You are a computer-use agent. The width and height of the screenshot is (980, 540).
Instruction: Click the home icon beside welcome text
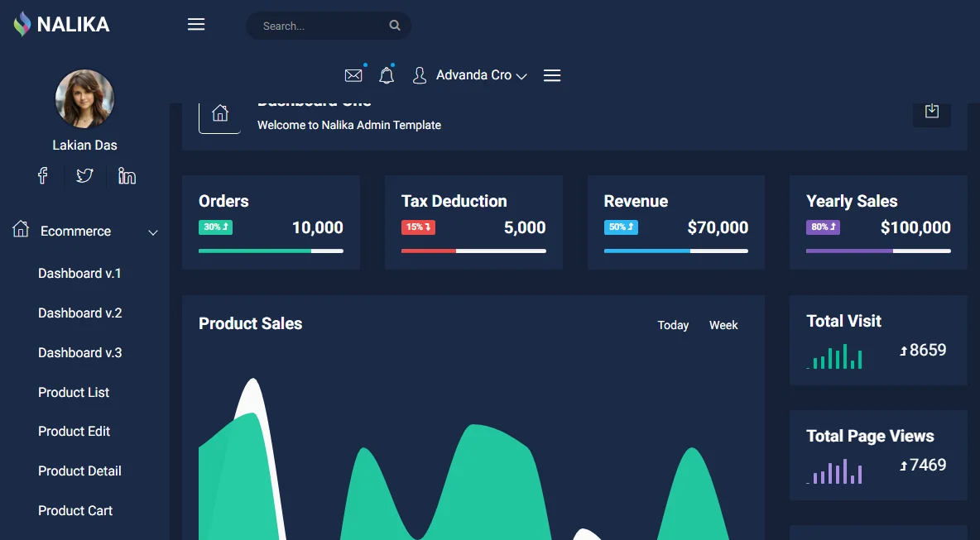click(x=220, y=113)
